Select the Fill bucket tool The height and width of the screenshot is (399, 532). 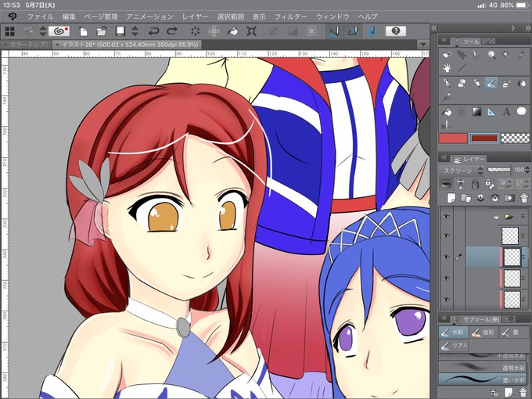point(447,112)
